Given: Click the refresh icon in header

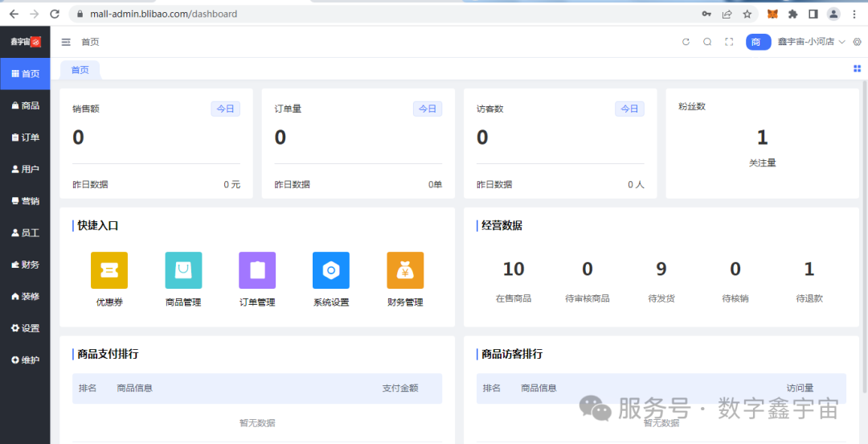Looking at the screenshot, I should (x=686, y=42).
